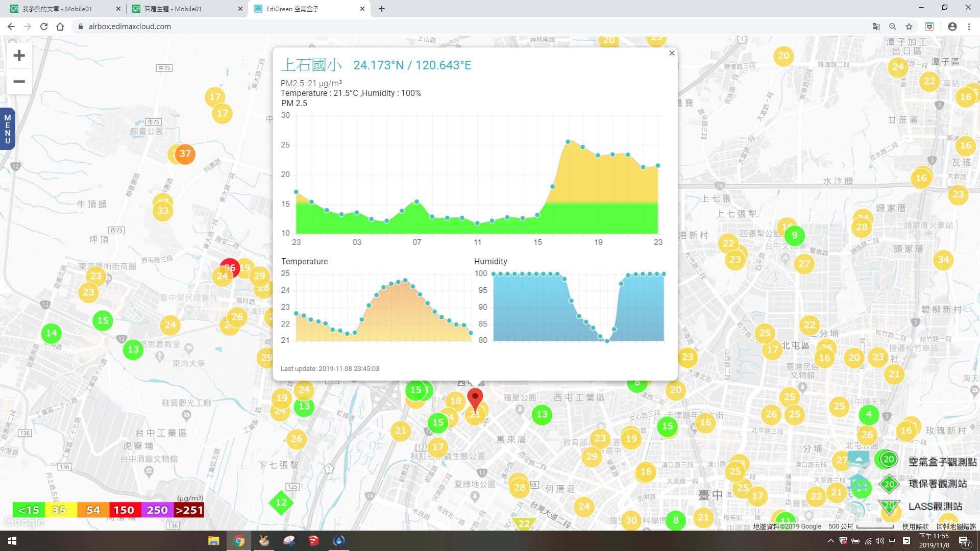Bookmark this page with star icon

coord(909,27)
